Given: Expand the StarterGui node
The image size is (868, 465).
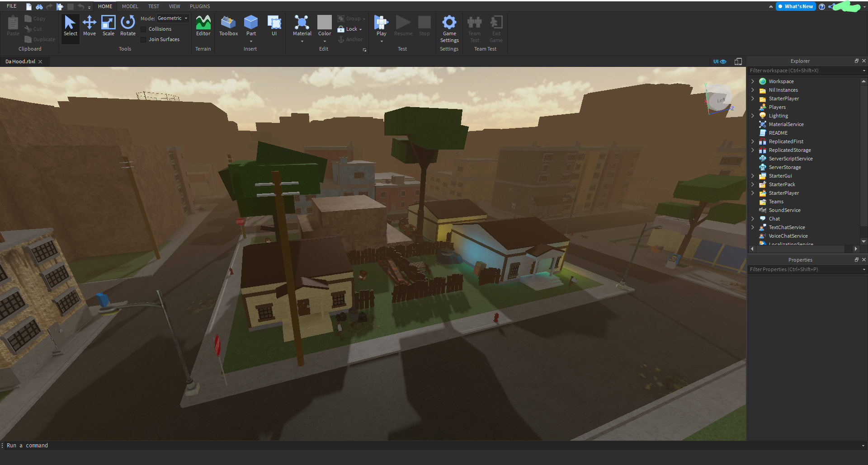Looking at the screenshot, I should coord(753,176).
